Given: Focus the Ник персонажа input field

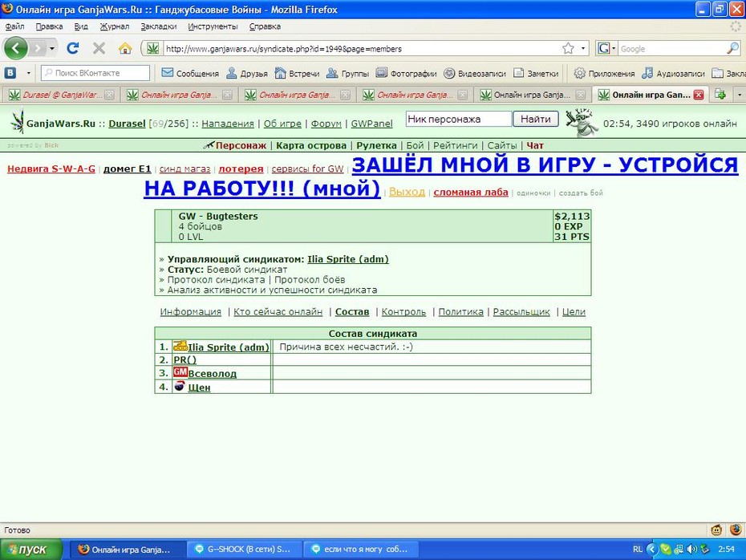Looking at the screenshot, I should pyautogui.click(x=459, y=119).
